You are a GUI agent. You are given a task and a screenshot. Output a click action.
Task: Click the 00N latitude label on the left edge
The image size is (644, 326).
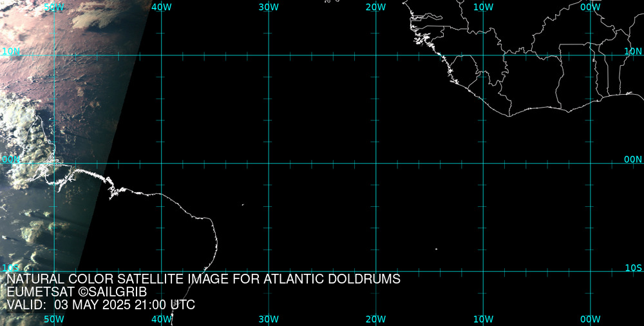[x=11, y=160]
